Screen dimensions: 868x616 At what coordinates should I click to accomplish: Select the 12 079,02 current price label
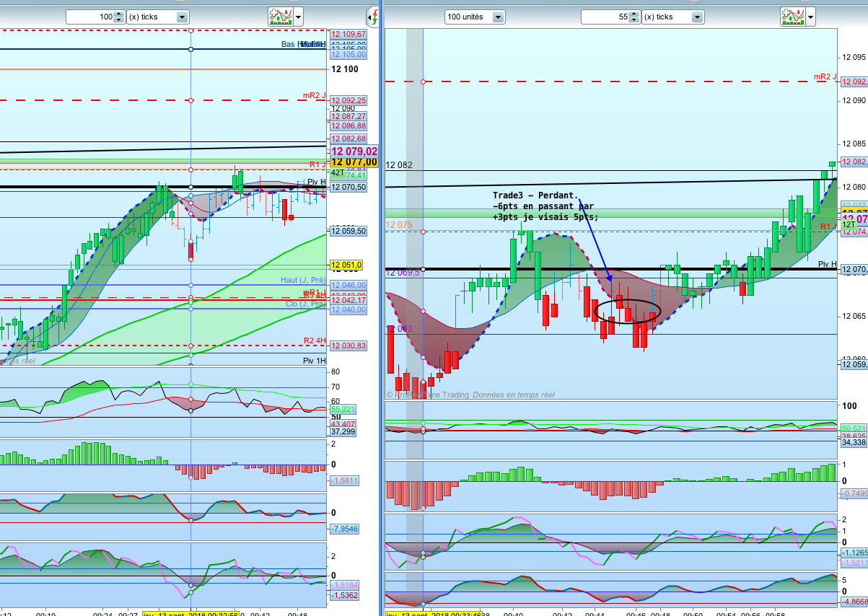pyautogui.click(x=354, y=151)
